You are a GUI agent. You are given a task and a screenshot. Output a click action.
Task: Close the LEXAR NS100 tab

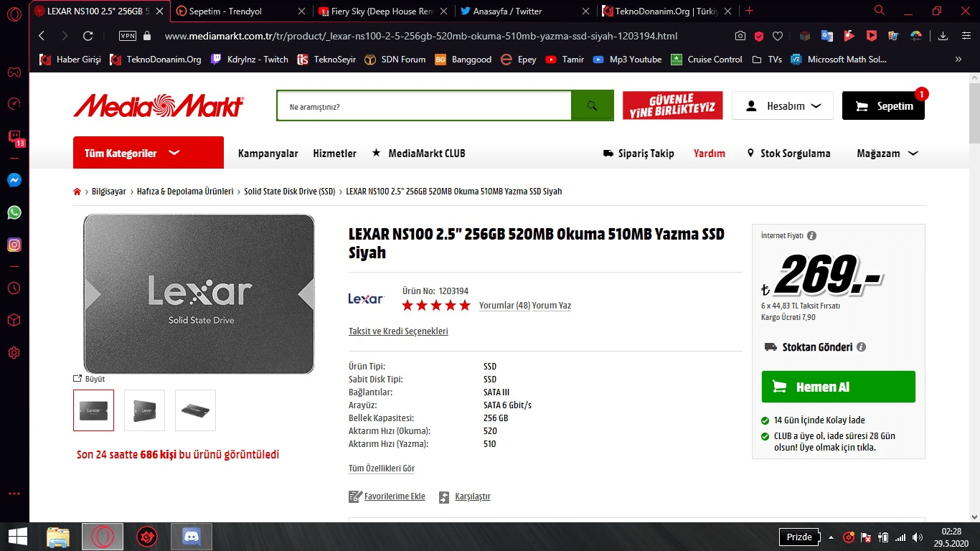(x=159, y=11)
